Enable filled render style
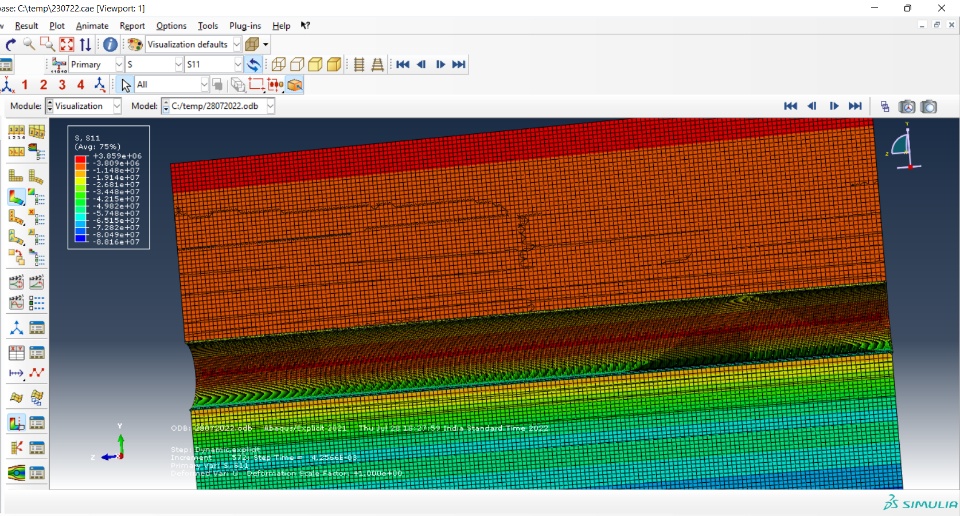This screenshot has height=516, width=960. (x=315, y=64)
